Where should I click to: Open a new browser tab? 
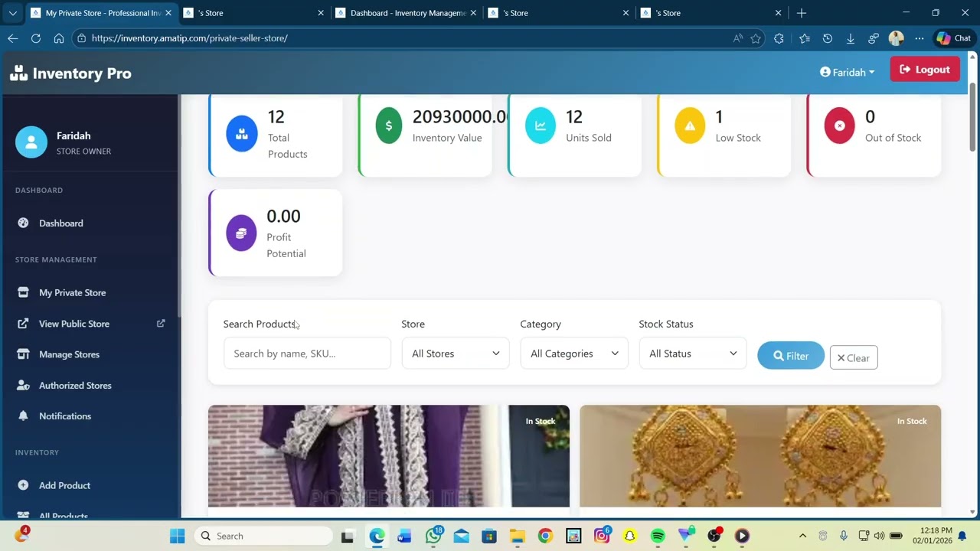click(x=802, y=13)
